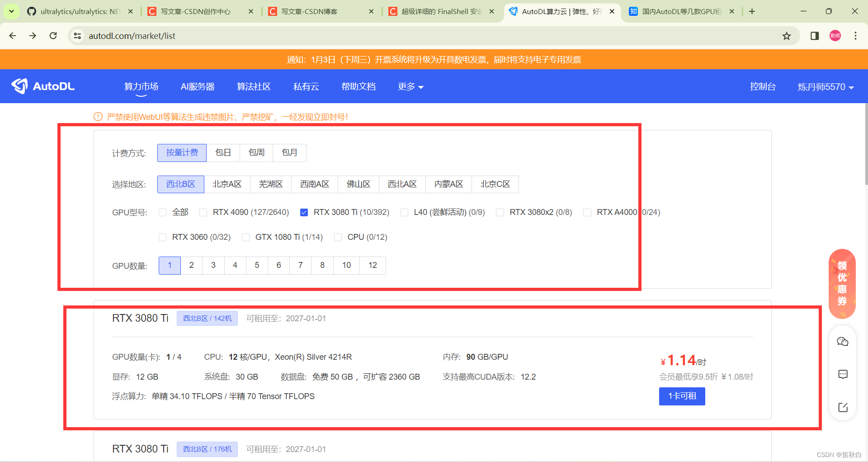Check the CPU (0/12) checkbox
868x462 pixels.
pos(338,237)
